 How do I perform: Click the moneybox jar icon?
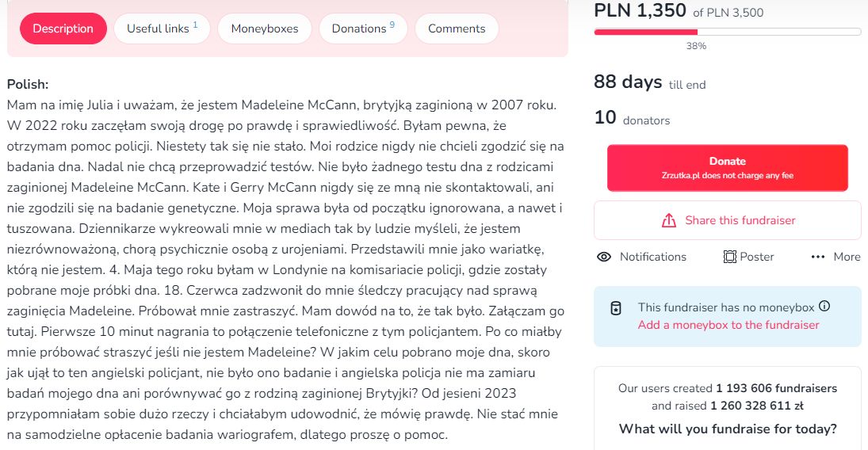click(616, 308)
